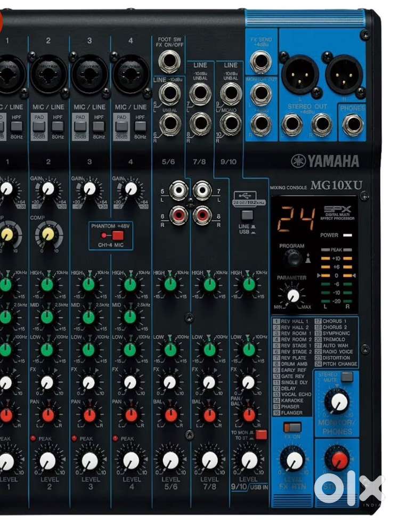Click channel 3 GAIN knob
Image resolution: width=406 pixels, height=532 pixels.
point(90,188)
